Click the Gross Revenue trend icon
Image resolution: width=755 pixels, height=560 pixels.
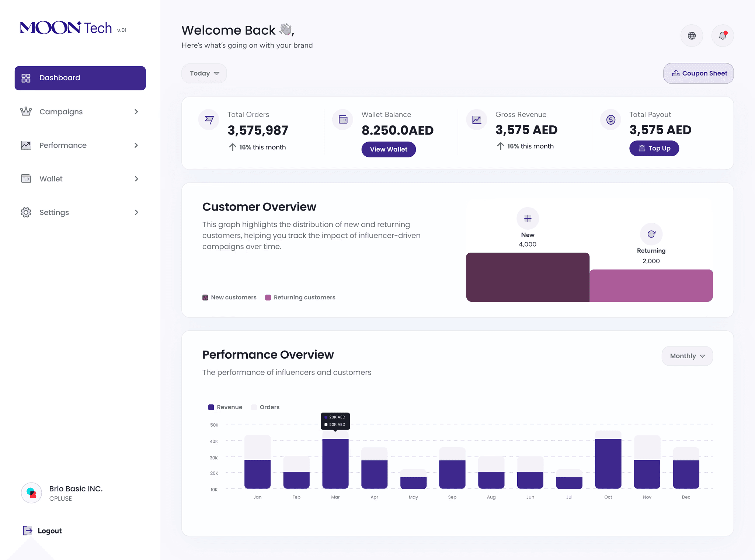pyautogui.click(x=476, y=119)
